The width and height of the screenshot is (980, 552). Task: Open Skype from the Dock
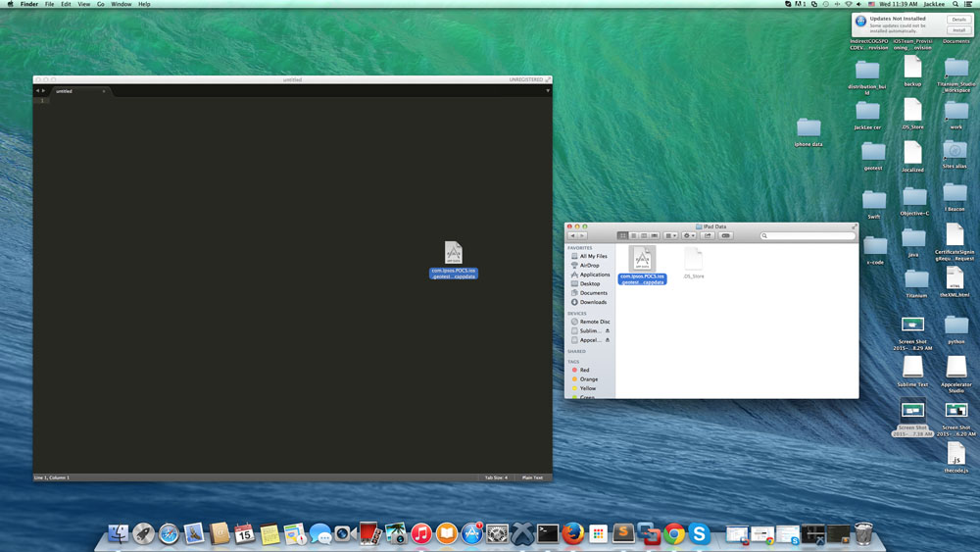point(699,534)
